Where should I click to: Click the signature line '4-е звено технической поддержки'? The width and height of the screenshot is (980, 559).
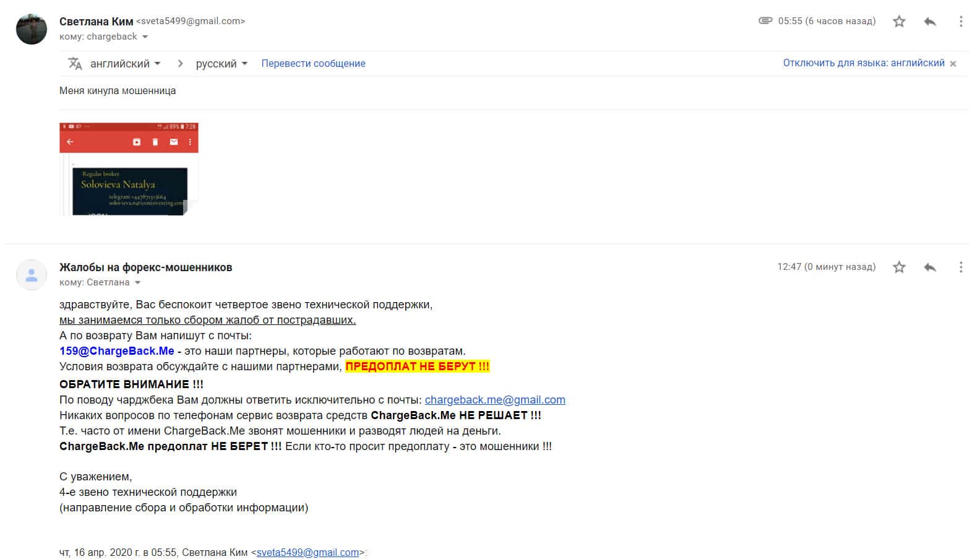point(148,492)
